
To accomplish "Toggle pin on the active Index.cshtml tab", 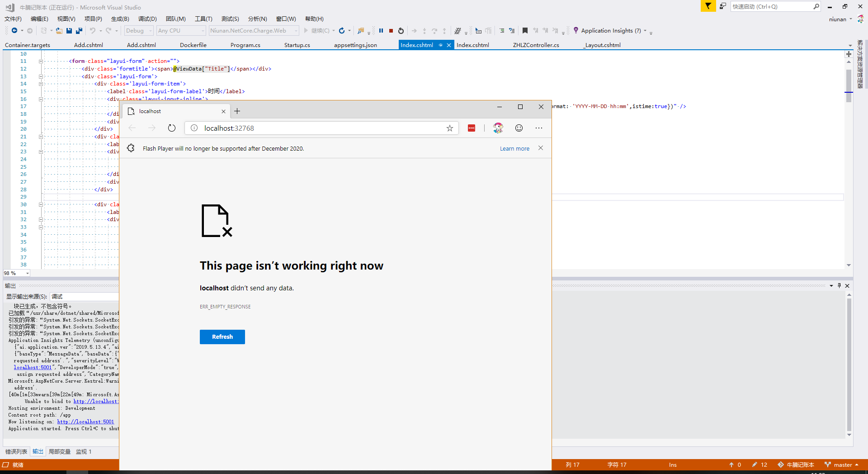I will [441, 45].
